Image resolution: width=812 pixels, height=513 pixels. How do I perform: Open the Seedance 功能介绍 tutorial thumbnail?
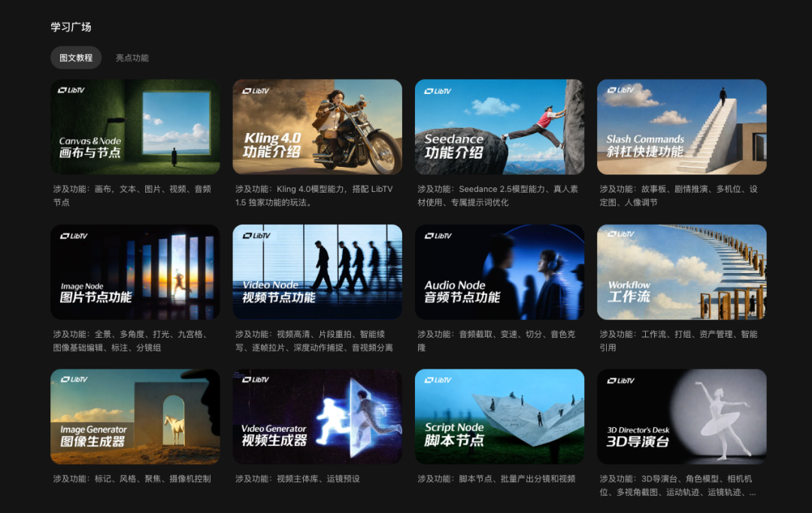click(x=500, y=127)
